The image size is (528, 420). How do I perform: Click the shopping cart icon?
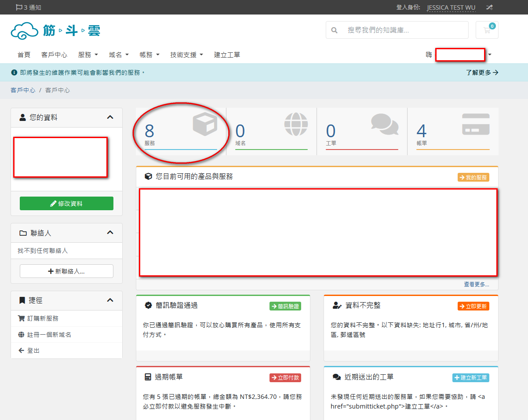pyautogui.click(x=487, y=30)
